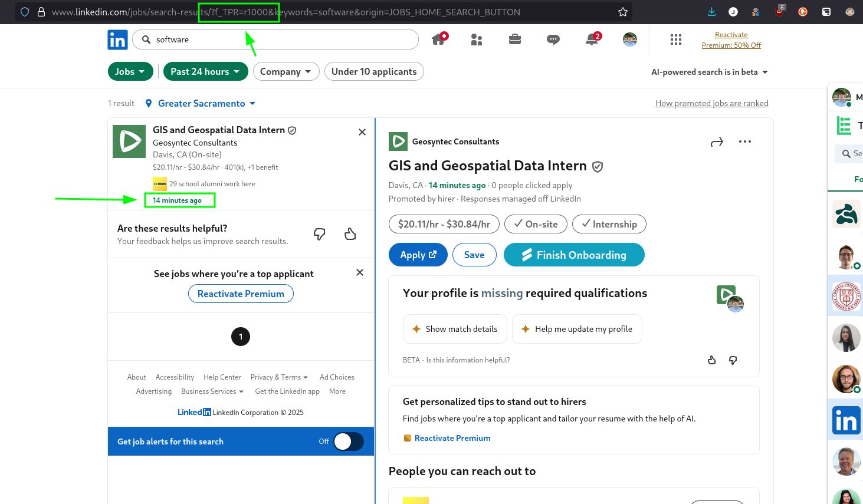863x504 pixels.
Task: Click the Internship tag
Action: (609, 224)
